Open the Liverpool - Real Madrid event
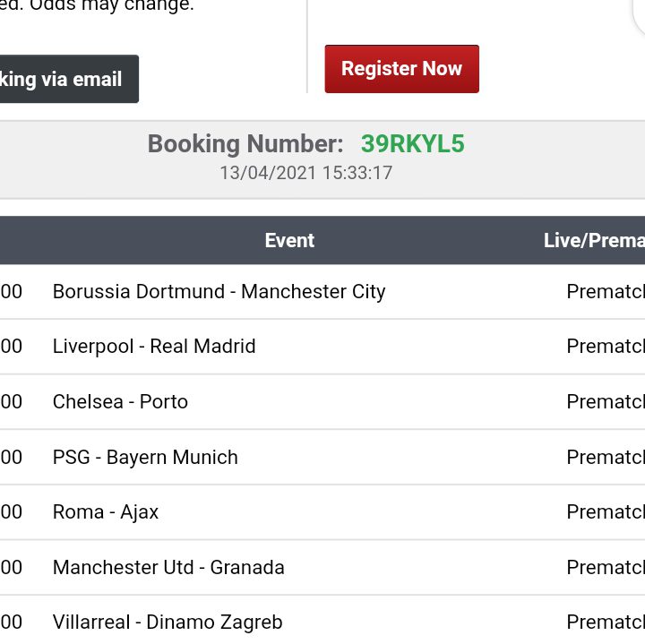Viewport: 645px width, 644px height. click(x=154, y=347)
